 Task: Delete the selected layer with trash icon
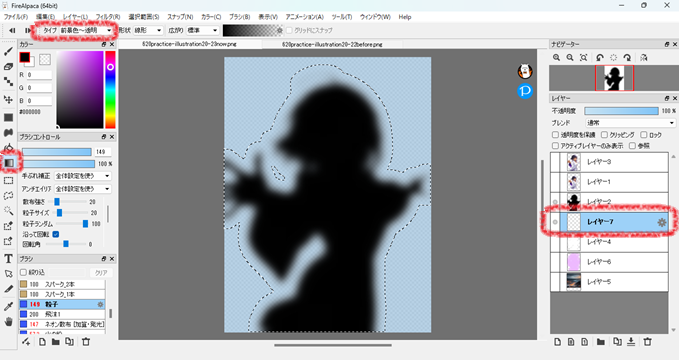pyautogui.click(x=647, y=342)
